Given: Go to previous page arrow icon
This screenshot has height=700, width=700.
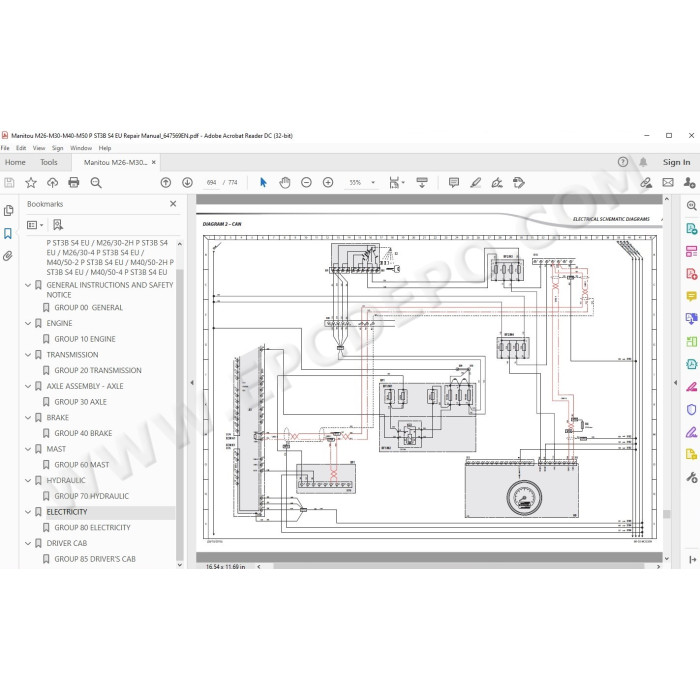Looking at the screenshot, I should point(166,183).
